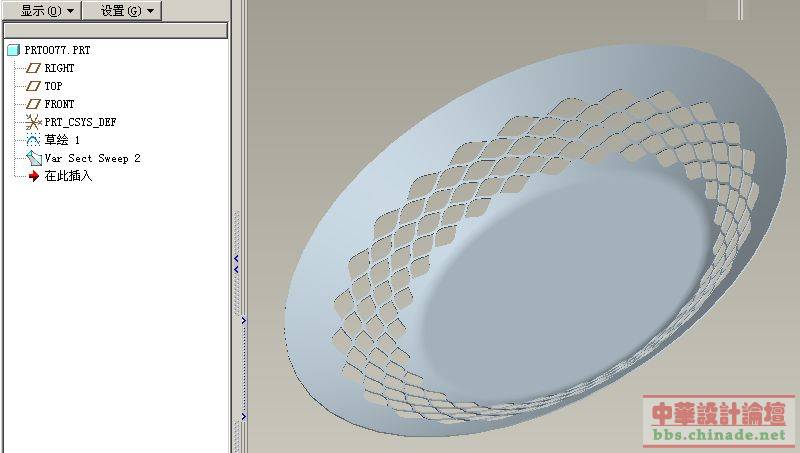Select the 在此插入 (Insert Here) label
The image size is (800, 453).
click(x=68, y=176)
